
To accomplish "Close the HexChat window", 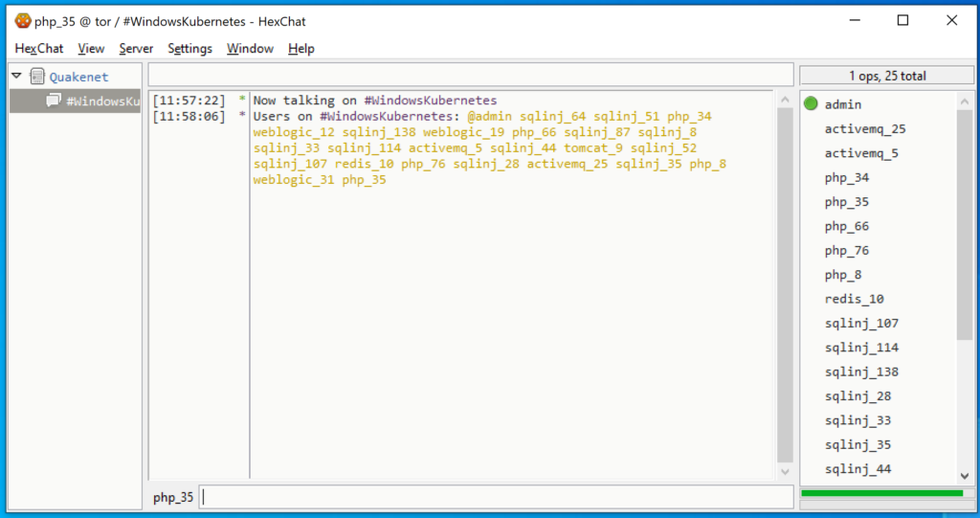I will [951, 21].
